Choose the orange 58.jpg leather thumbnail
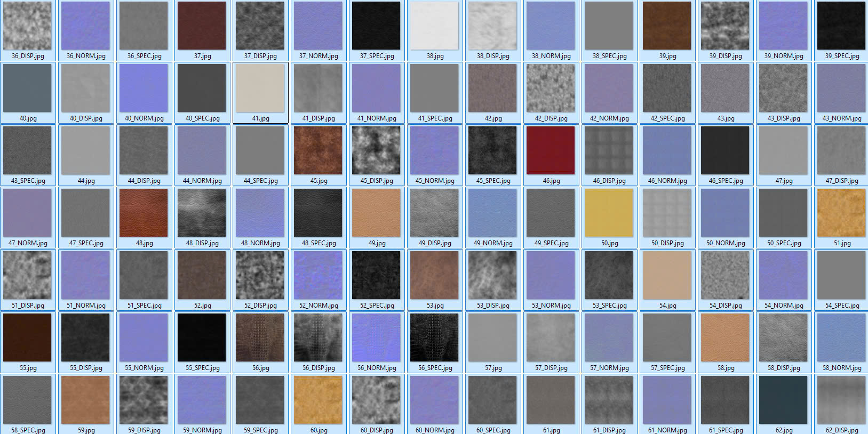The width and height of the screenshot is (868, 434). click(726, 337)
